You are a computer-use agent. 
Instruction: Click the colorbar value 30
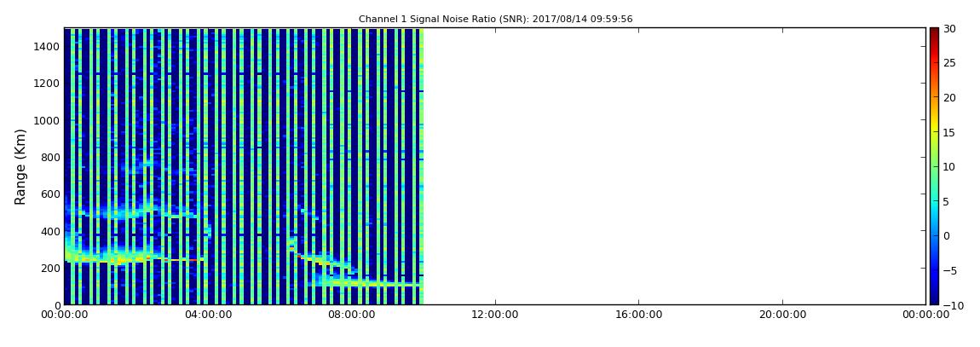pyautogui.click(x=950, y=28)
